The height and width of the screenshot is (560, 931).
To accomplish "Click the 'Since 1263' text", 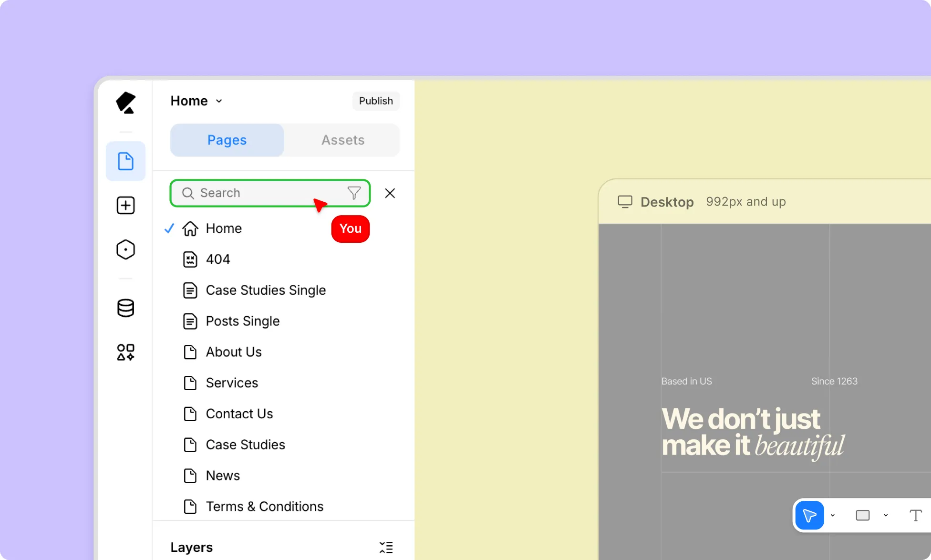I will (834, 382).
